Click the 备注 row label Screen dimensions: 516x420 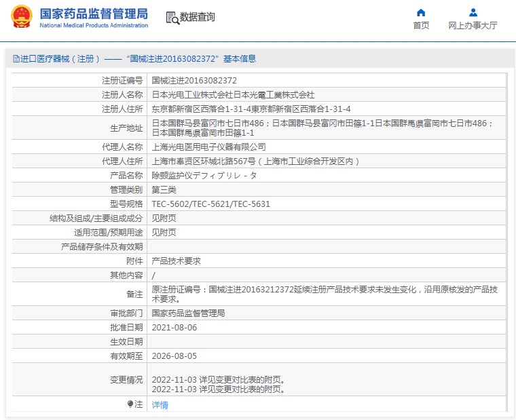[x=134, y=294]
